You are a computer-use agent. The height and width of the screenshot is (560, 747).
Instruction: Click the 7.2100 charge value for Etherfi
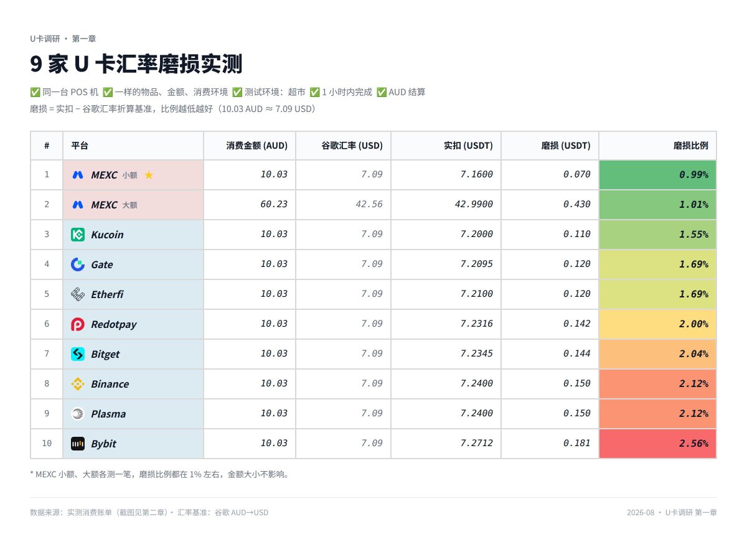pyautogui.click(x=477, y=294)
